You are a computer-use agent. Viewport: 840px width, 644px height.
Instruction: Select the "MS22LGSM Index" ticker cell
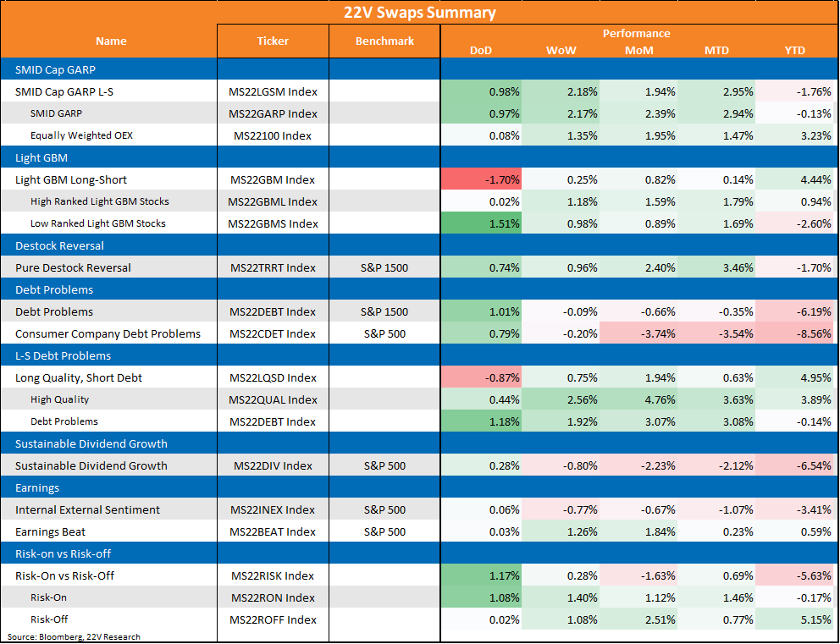[x=274, y=91]
